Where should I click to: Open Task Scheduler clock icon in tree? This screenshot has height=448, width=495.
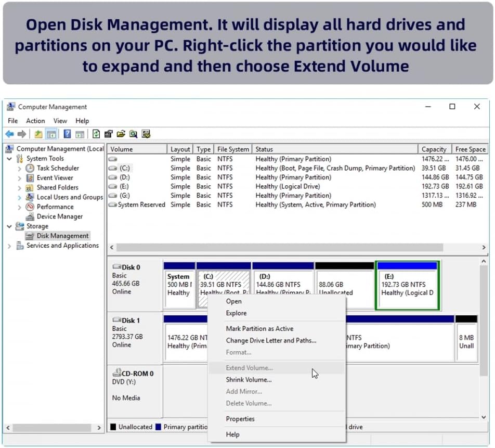coord(30,168)
